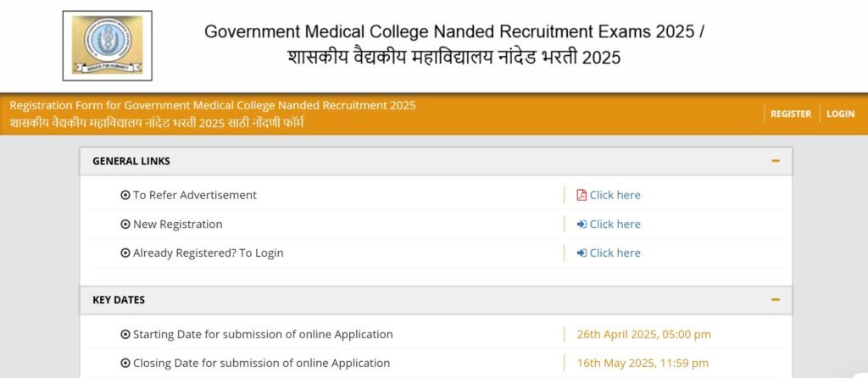This screenshot has height=378, width=868.
Task: Click the college emblem logo
Action: pos(107,45)
